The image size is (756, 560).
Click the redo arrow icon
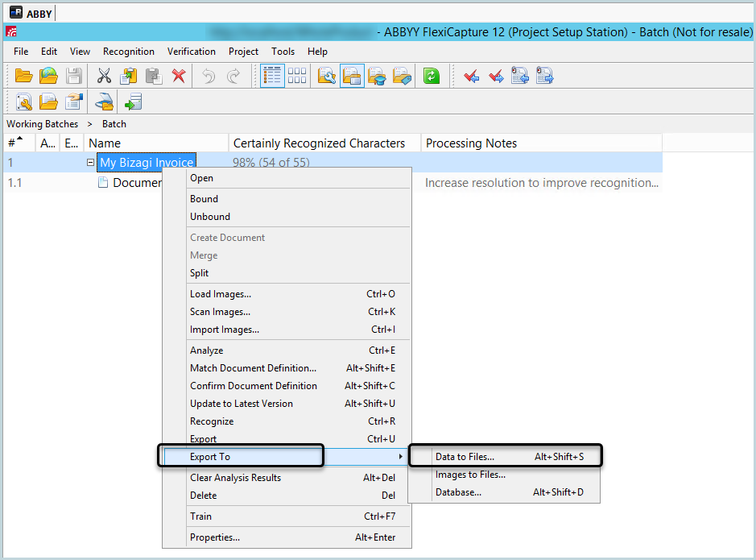(x=233, y=76)
